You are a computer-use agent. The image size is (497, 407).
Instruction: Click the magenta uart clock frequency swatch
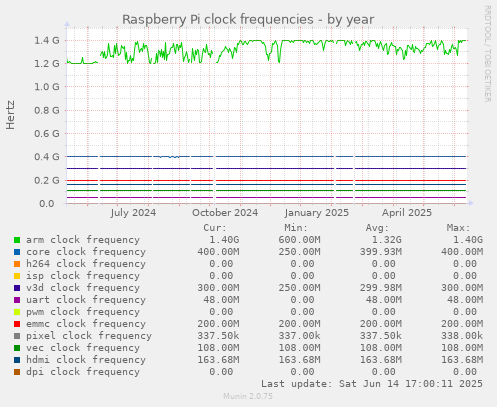[x=17, y=300]
